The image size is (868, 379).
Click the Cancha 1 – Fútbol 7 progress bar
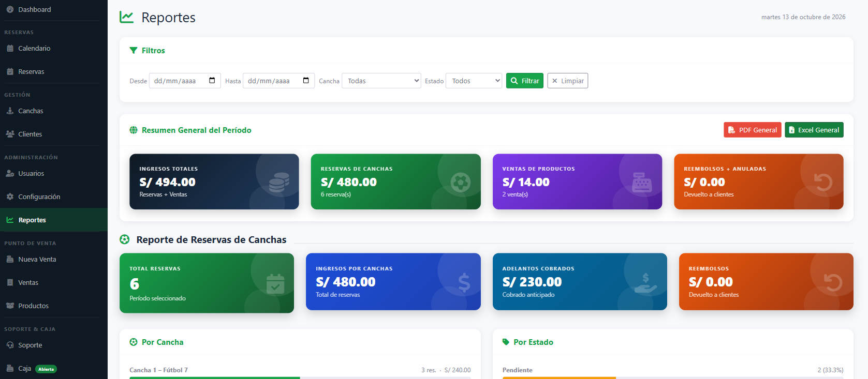[300, 377]
